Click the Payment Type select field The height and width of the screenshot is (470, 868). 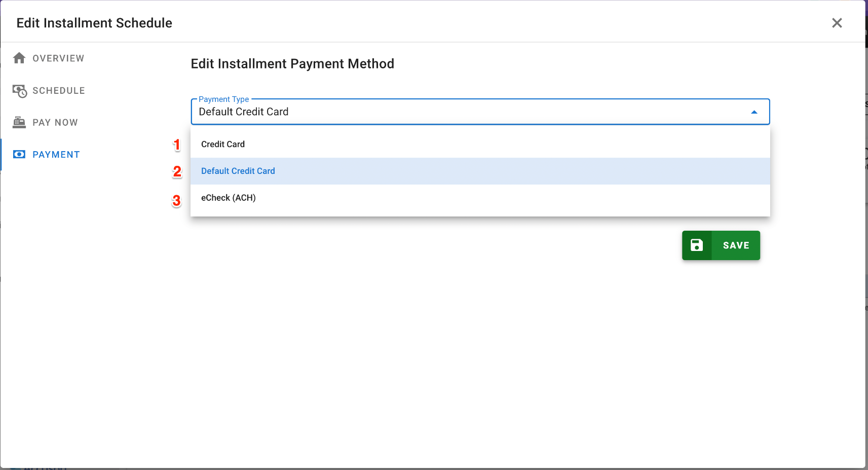pyautogui.click(x=480, y=112)
